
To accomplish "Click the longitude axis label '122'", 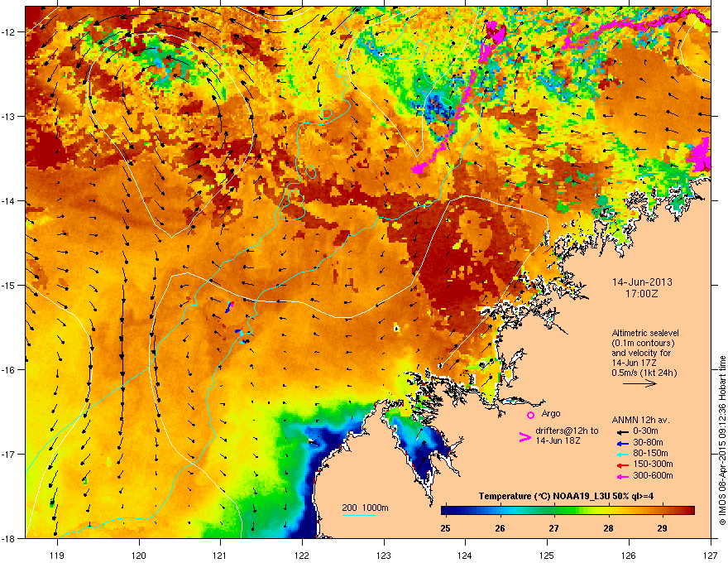I will click(x=302, y=555).
